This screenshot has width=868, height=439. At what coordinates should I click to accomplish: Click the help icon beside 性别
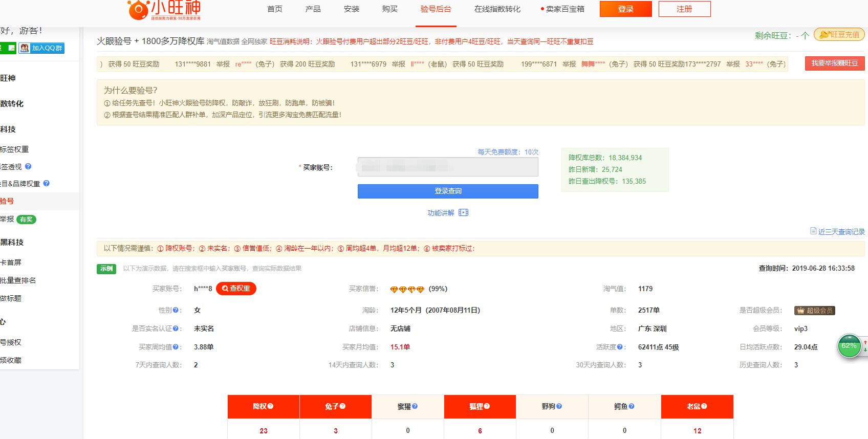175,310
